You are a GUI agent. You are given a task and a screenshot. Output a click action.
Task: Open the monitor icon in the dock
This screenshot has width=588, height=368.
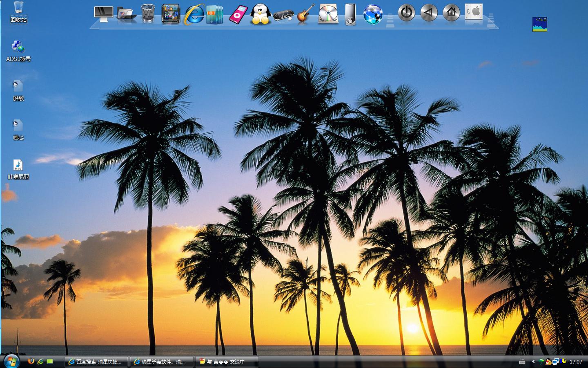[103, 14]
